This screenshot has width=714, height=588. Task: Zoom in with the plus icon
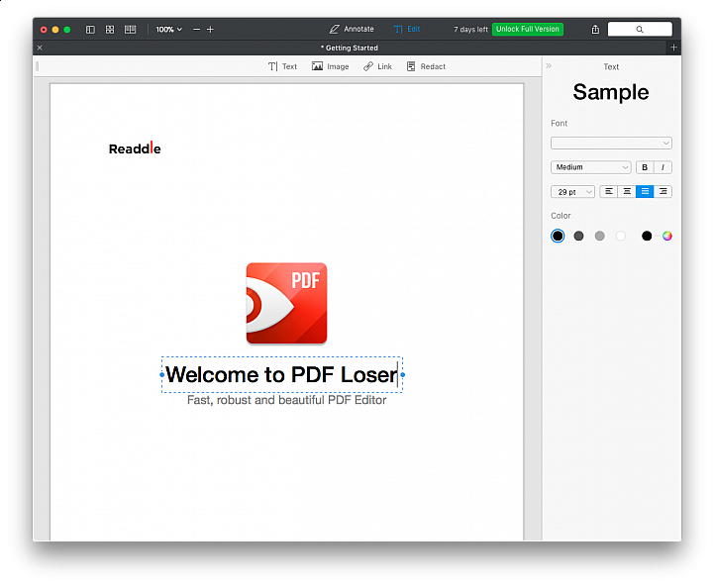210,30
